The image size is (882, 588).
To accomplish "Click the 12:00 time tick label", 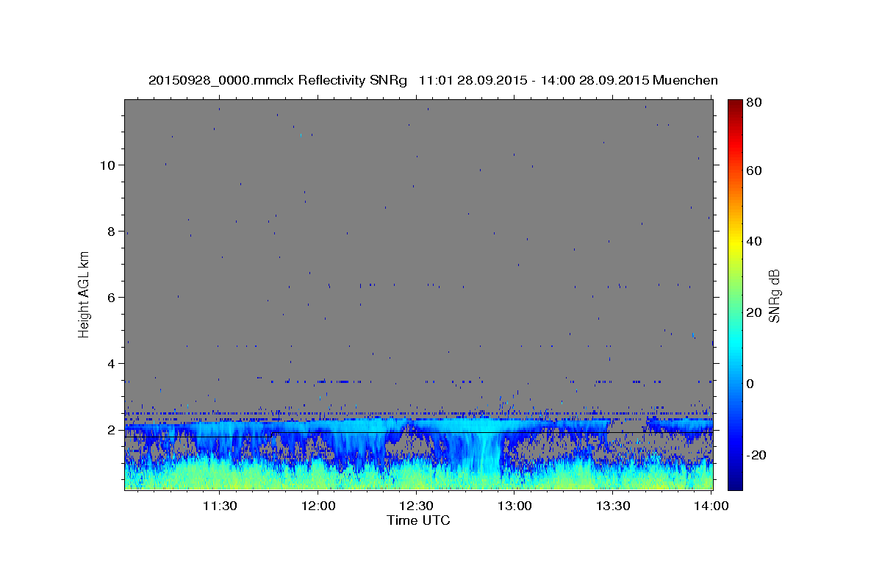I will pos(317,506).
